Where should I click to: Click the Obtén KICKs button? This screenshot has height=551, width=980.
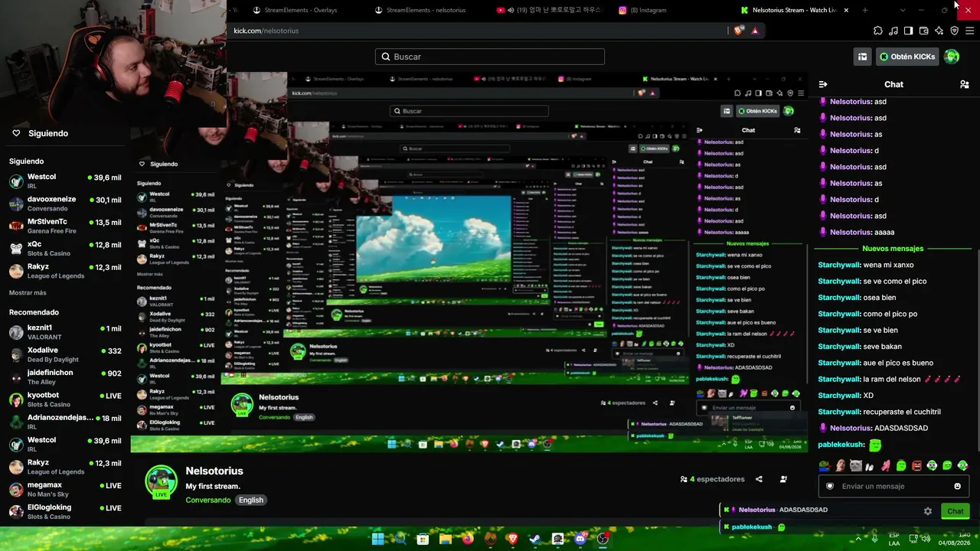pos(907,57)
